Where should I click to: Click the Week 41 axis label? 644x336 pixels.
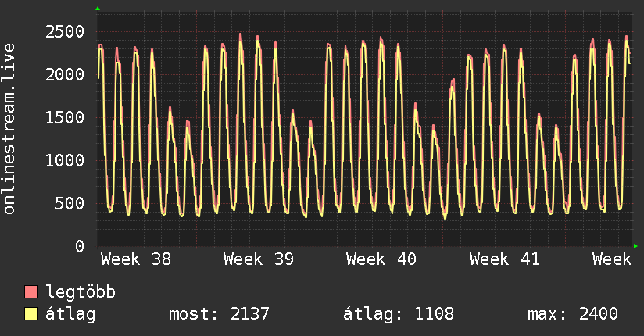pyautogui.click(x=504, y=259)
